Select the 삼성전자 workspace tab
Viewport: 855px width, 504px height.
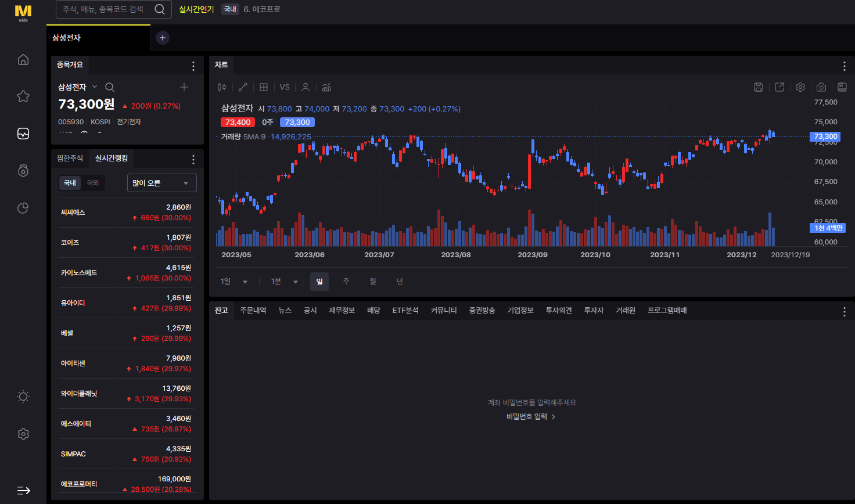[x=99, y=38]
